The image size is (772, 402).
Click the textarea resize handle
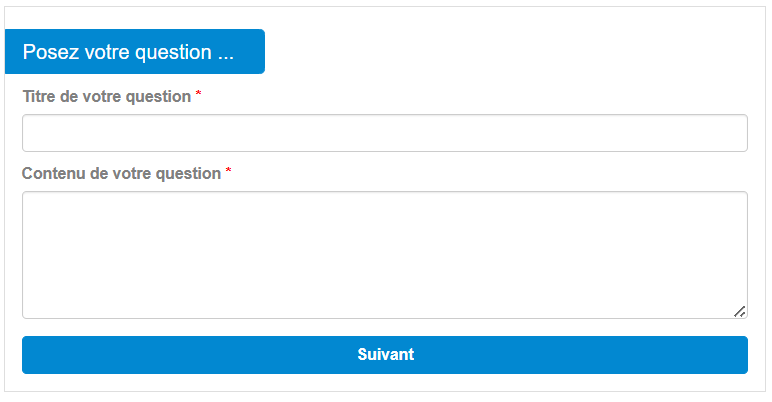pyautogui.click(x=739, y=311)
